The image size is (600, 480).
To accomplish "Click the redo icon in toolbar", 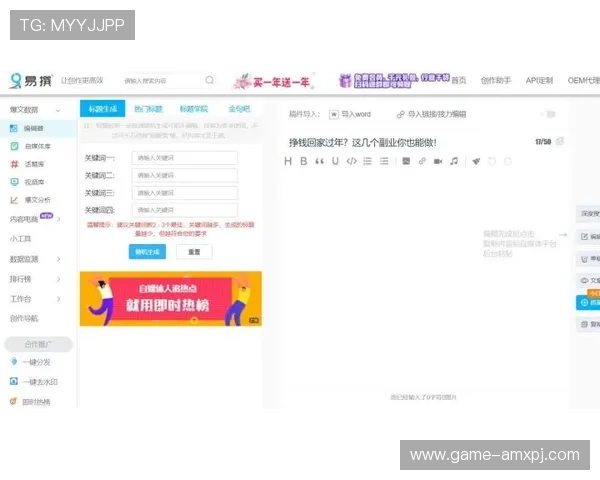I will [508, 161].
